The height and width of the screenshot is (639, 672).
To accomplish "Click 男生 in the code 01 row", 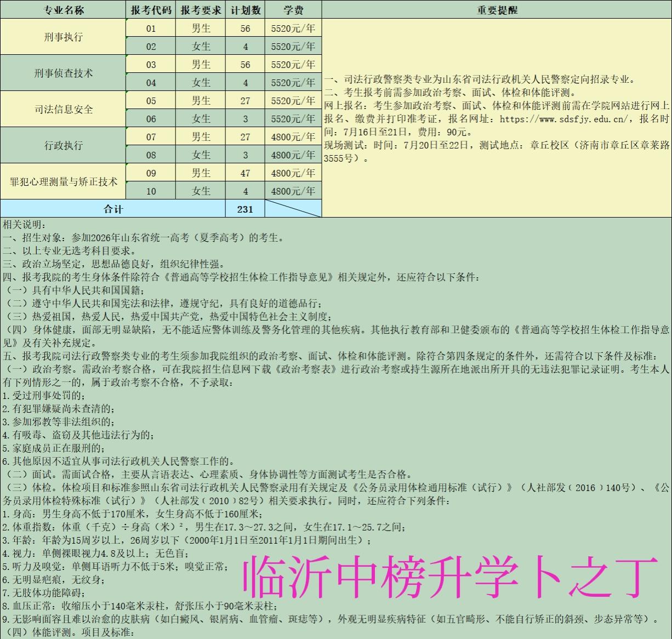I will [x=201, y=28].
